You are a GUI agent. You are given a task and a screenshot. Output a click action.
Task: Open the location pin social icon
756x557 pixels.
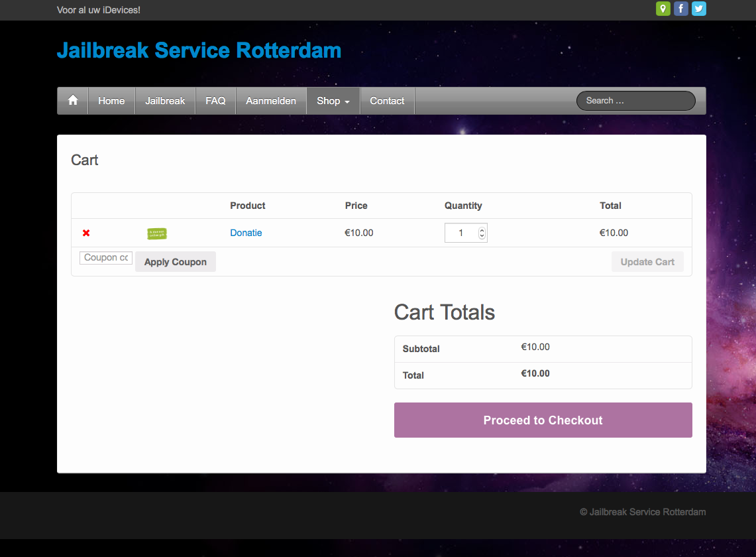point(663,9)
